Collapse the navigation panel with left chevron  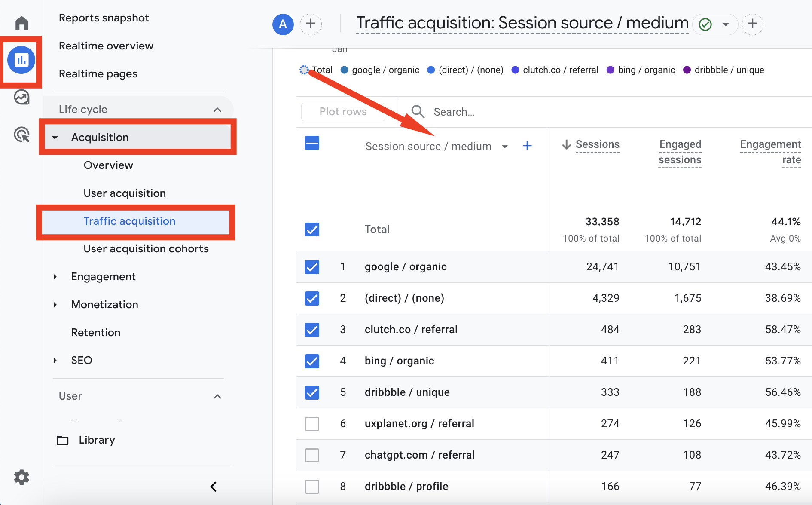[214, 487]
